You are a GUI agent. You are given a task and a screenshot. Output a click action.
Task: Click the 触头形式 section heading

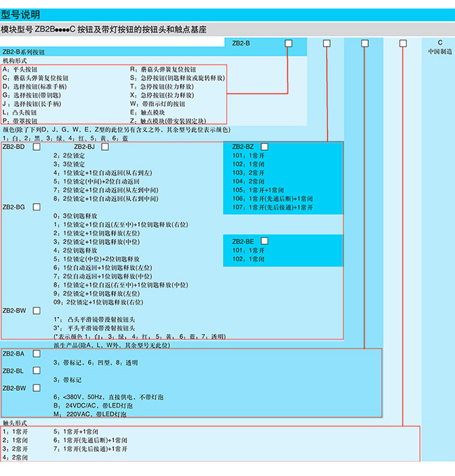(14, 422)
